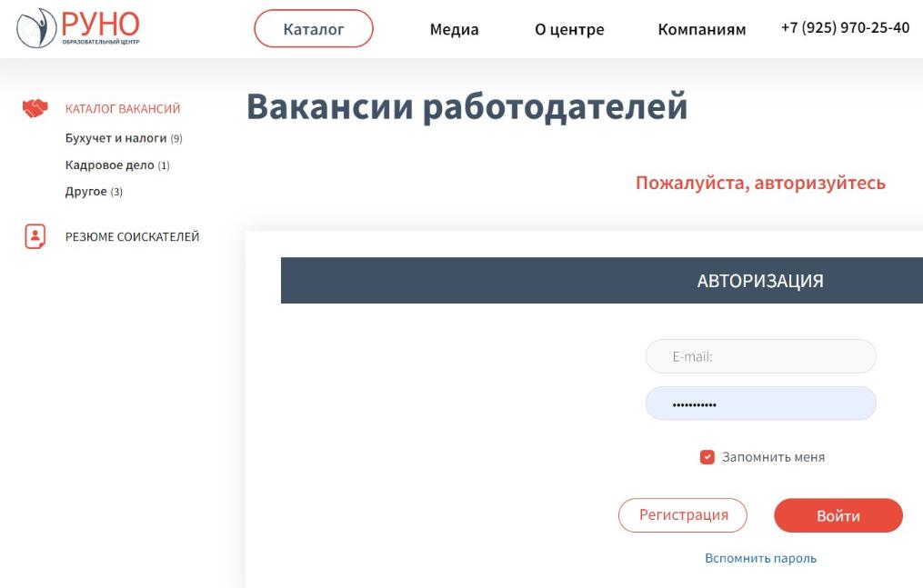Click the phone number +7 (925) 970-25-40
This screenshot has width=923, height=588.
click(845, 28)
